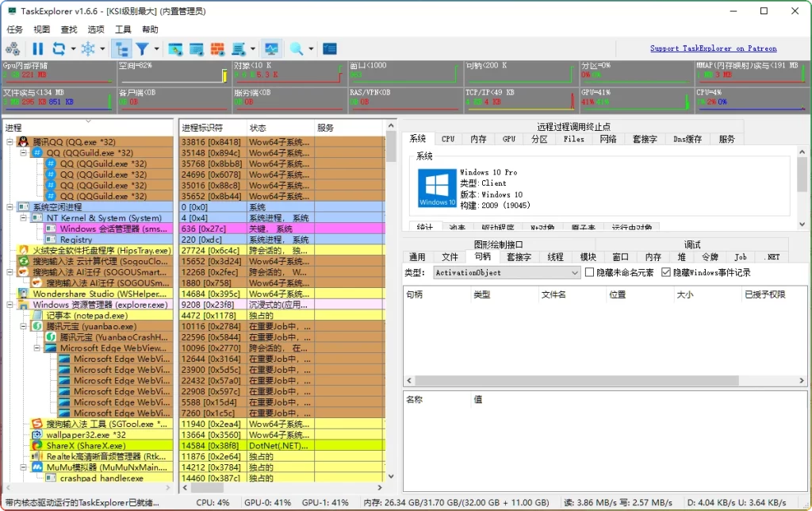Open the Support TaskExplorer on Patreon link
This screenshot has width=812, height=511.
(713, 48)
